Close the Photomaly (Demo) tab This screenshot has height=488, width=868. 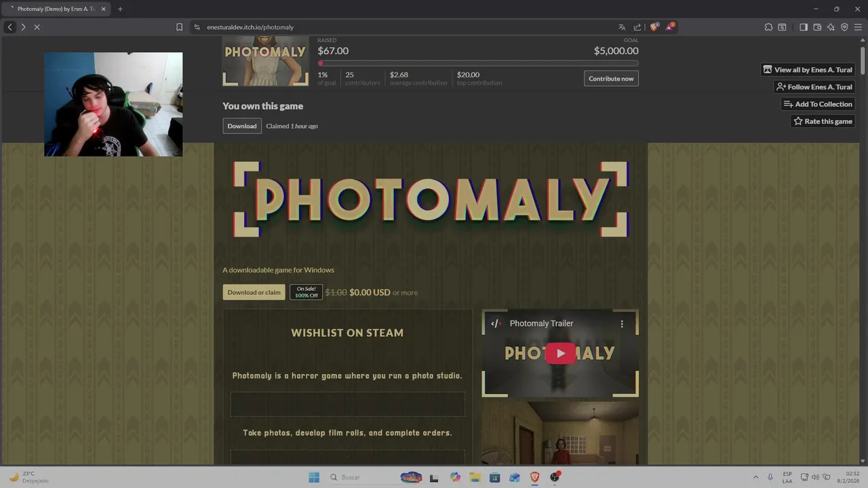click(104, 9)
